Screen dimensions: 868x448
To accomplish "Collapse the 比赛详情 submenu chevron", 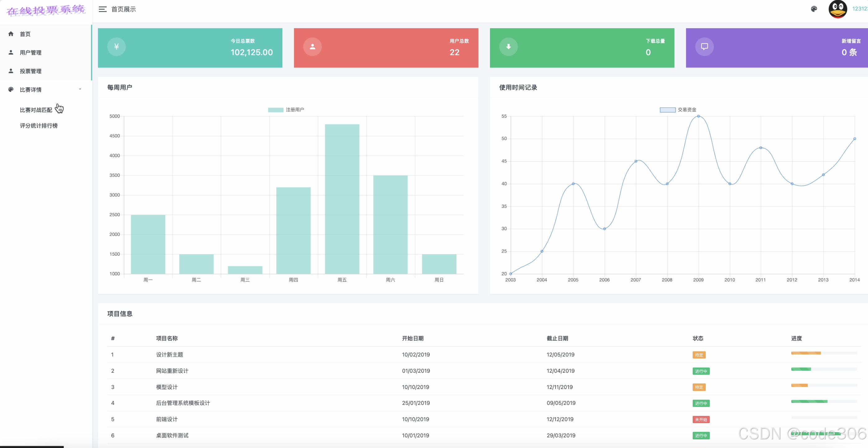I will coord(80,89).
